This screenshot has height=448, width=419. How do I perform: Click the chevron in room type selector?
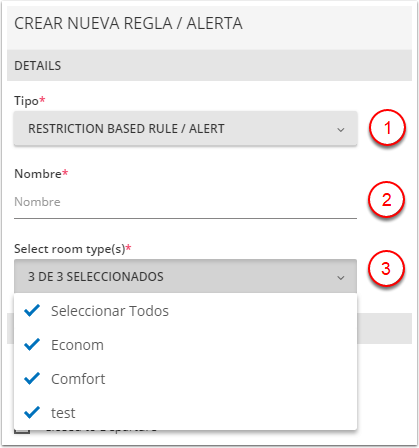click(341, 277)
